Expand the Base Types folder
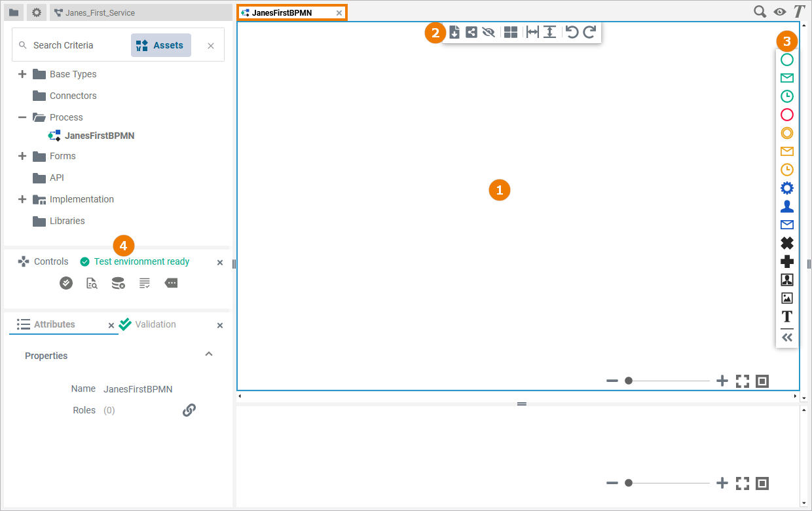The image size is (812, 511). coord(22,73)
